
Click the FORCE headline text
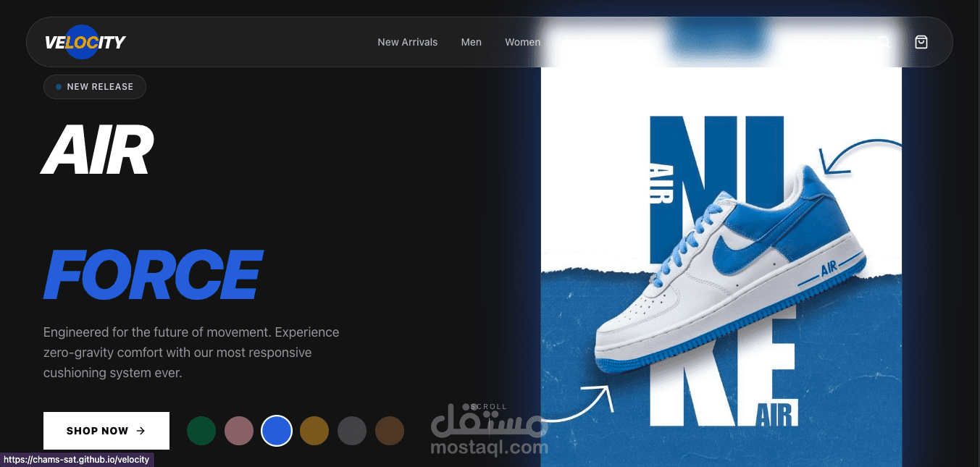click(153, 275)
